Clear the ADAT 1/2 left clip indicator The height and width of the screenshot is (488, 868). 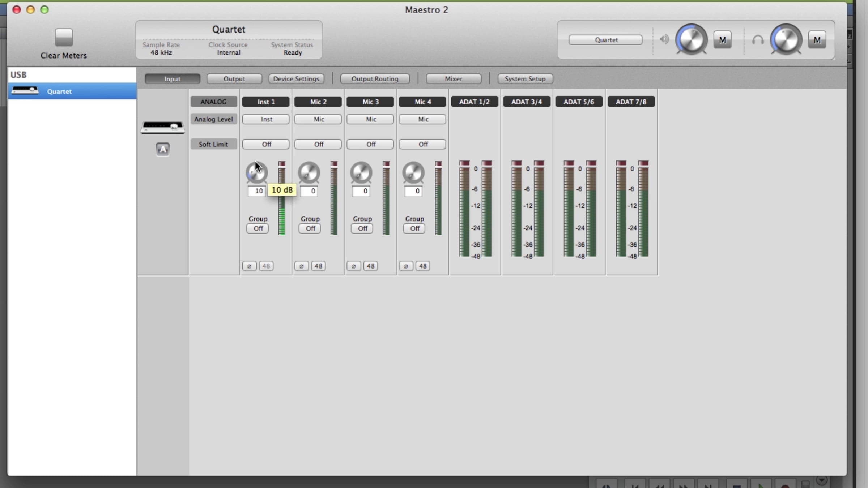click(464, 163)
